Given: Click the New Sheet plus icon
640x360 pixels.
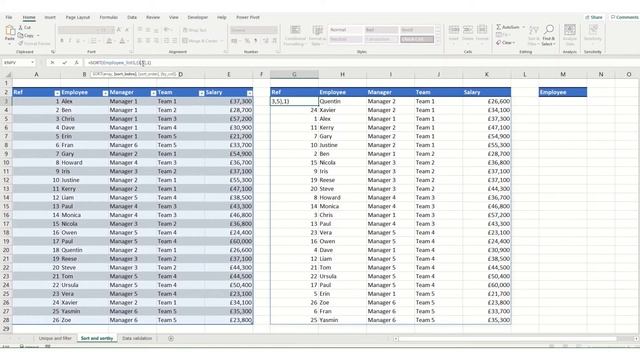Looking at the screenshot, I should (171, 338).
